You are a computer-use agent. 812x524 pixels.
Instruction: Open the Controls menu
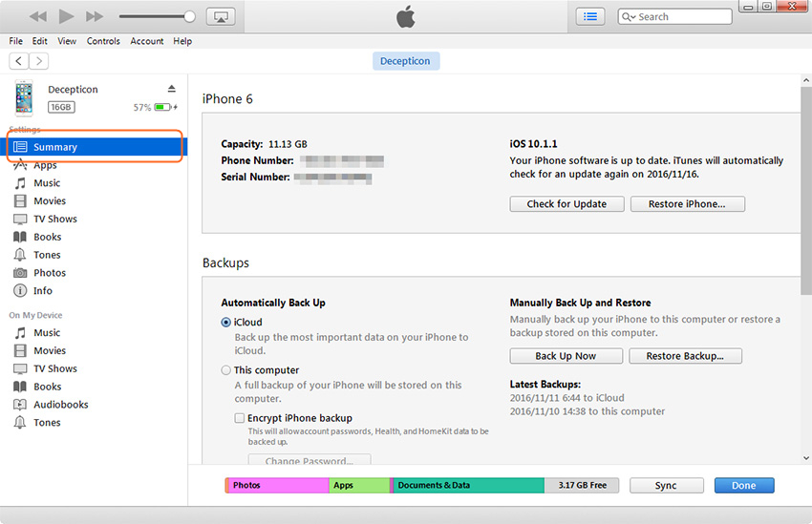click(103, 41)
